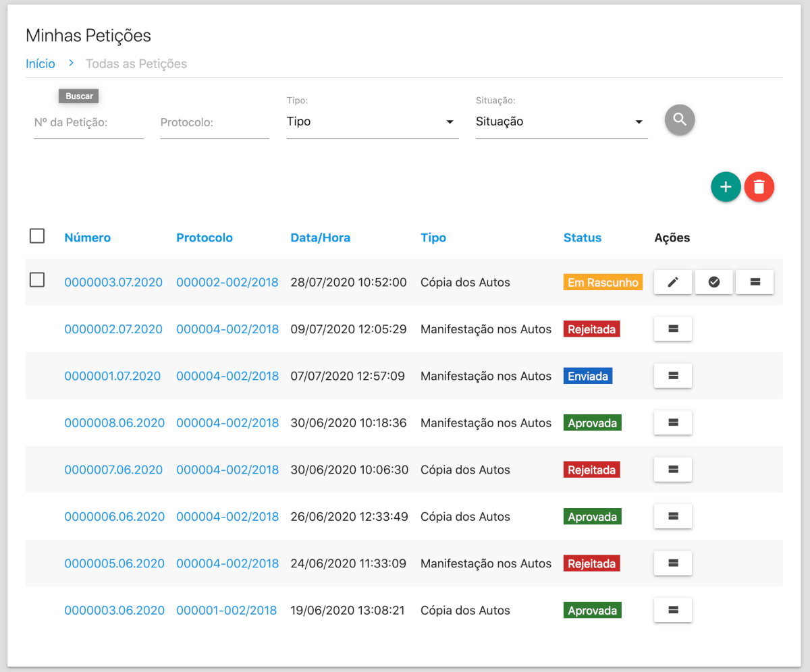Click the magnifier search button
Screen dimensions: 810x672
click(680, 120)
